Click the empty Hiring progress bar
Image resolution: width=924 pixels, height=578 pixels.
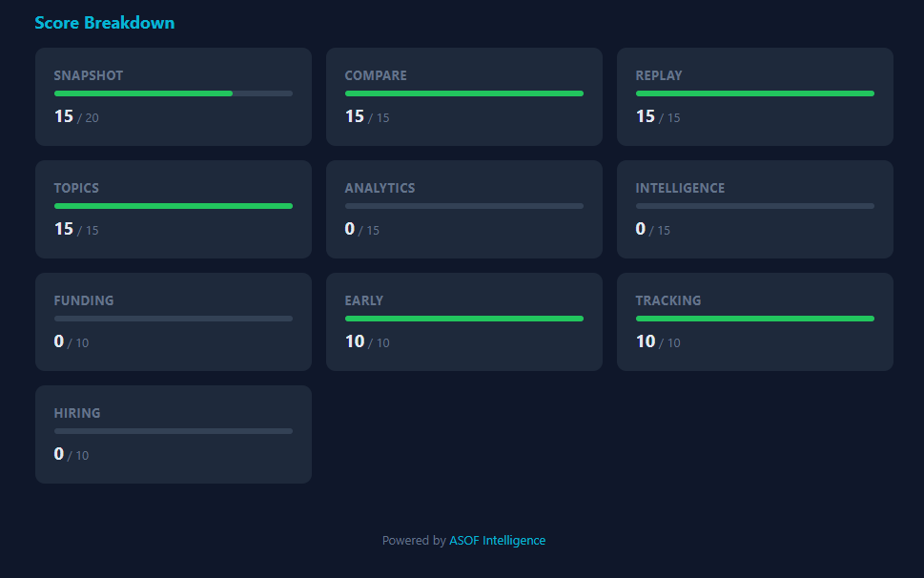pyautogui.click(x=174, y=431)
